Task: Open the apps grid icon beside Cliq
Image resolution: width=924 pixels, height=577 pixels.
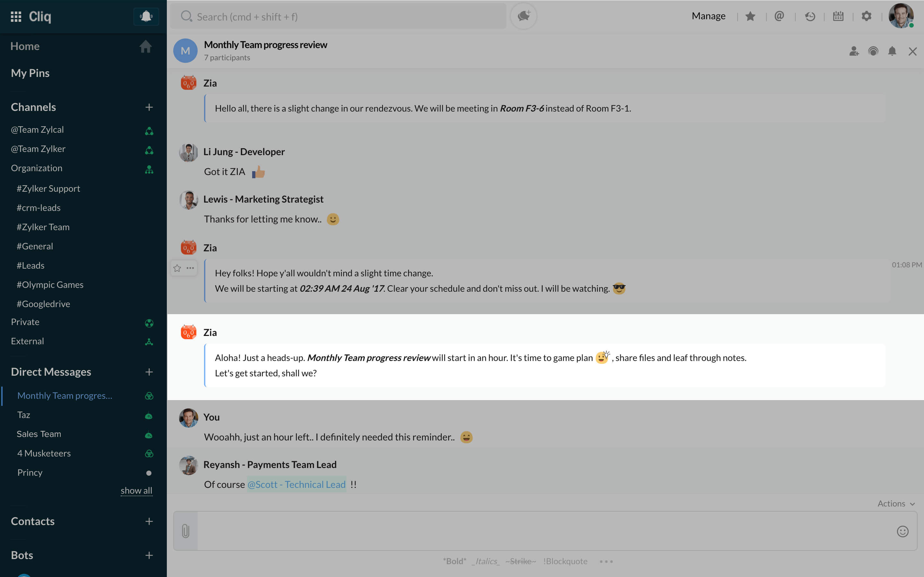Action: [16, 16]
